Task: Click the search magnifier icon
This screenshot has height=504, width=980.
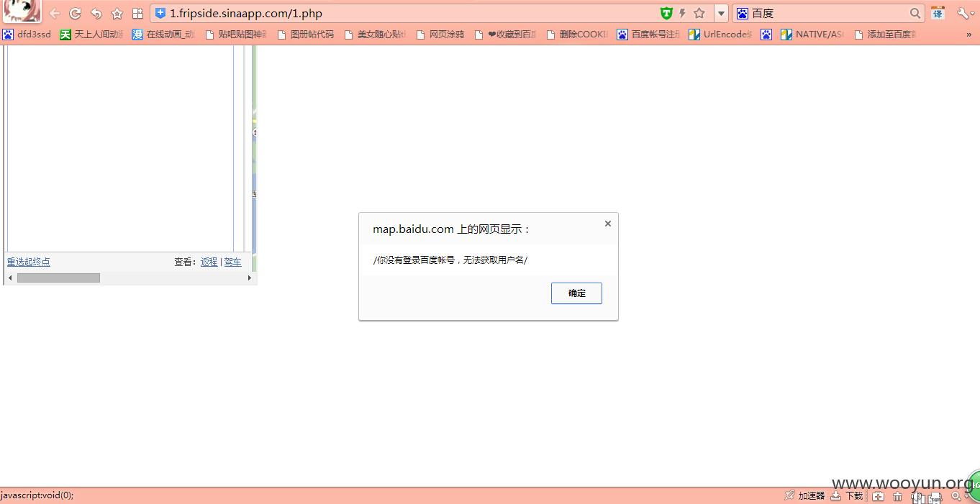Action: [x=915, y=14]
